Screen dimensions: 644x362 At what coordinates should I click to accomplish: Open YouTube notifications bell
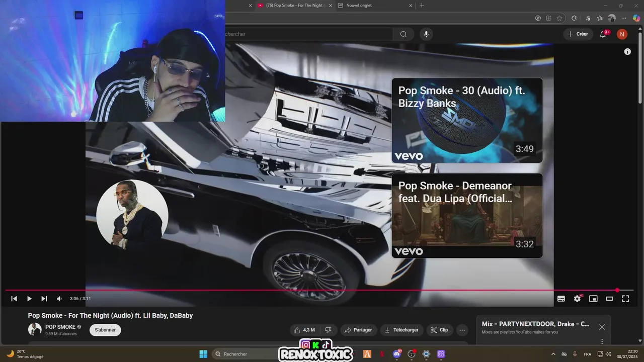pos(603,34)
